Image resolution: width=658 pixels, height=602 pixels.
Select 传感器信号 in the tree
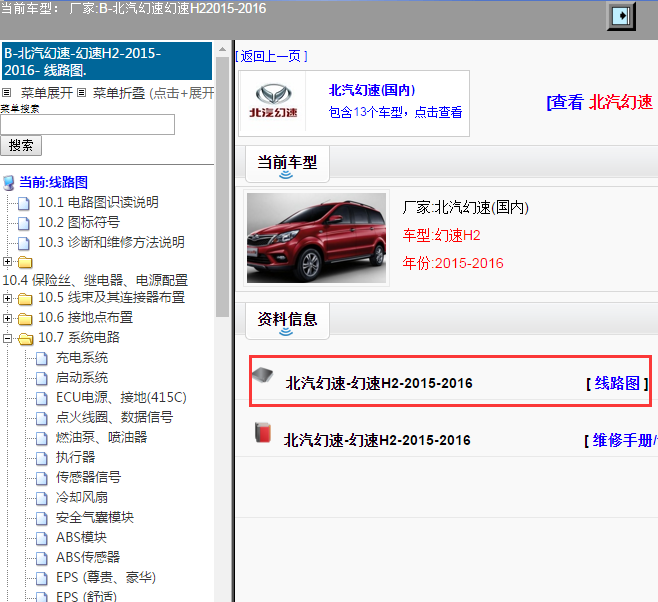89,477
